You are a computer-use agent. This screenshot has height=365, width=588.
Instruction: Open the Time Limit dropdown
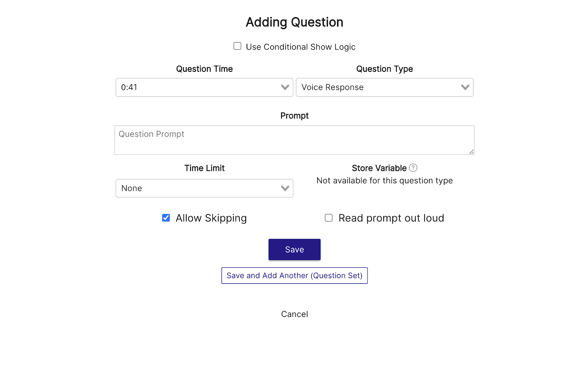(x=204, y=188)
